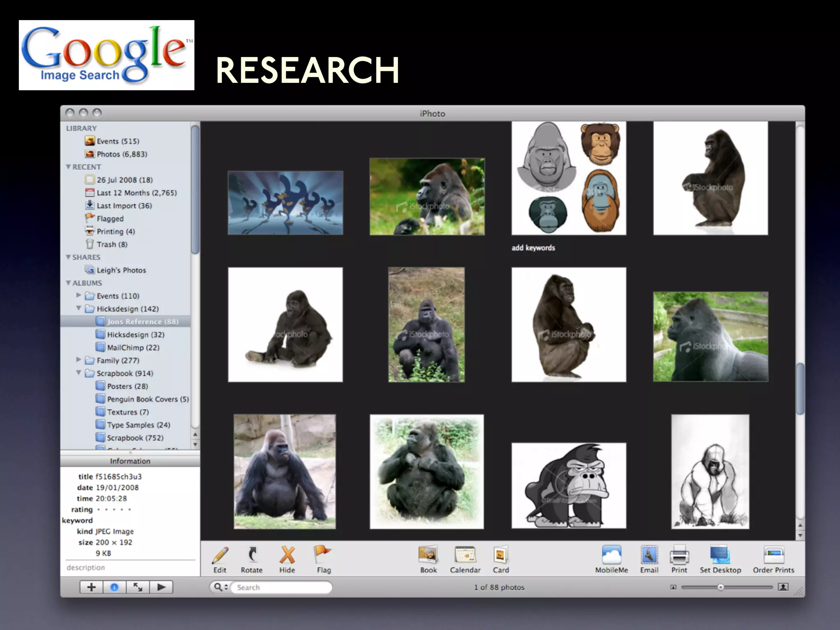Adjust the thumbnail size slider
Viewport: 840px width, 630px height.
coord(721,587)
